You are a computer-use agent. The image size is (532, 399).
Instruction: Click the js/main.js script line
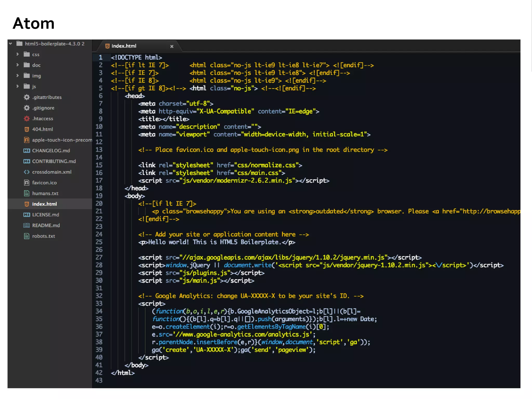tap(196, 280)
